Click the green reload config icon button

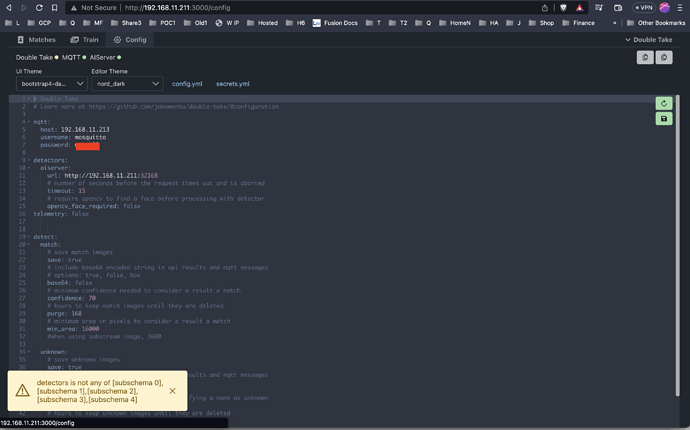(664, 103)
